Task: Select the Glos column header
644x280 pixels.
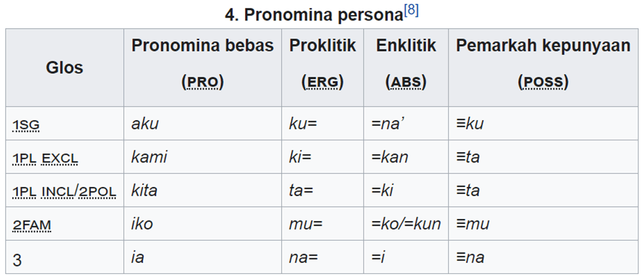Action: 64,68
